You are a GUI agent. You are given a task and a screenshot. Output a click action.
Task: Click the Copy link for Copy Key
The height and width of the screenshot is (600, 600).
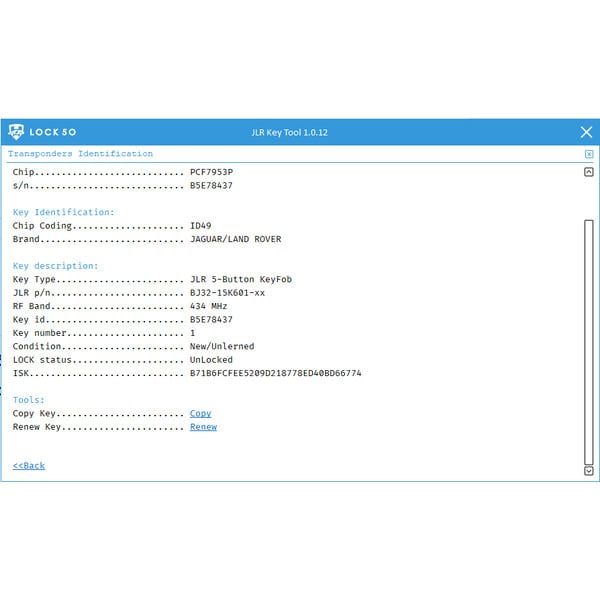[x=200, y=413]
